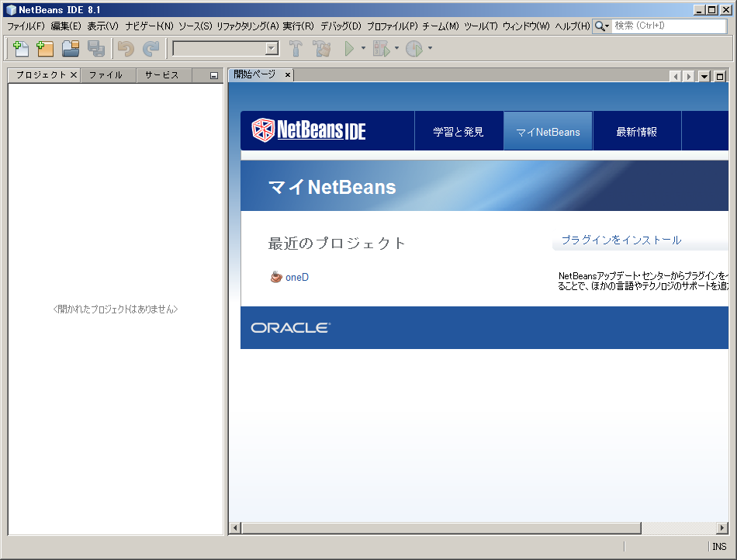Click the horizontal scrollbar left arrow
737x560 pixels.
(235, 528)
